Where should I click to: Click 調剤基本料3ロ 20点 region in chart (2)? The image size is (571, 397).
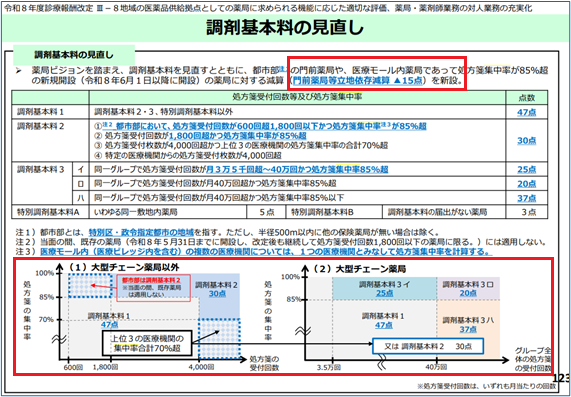pos(468,288)
